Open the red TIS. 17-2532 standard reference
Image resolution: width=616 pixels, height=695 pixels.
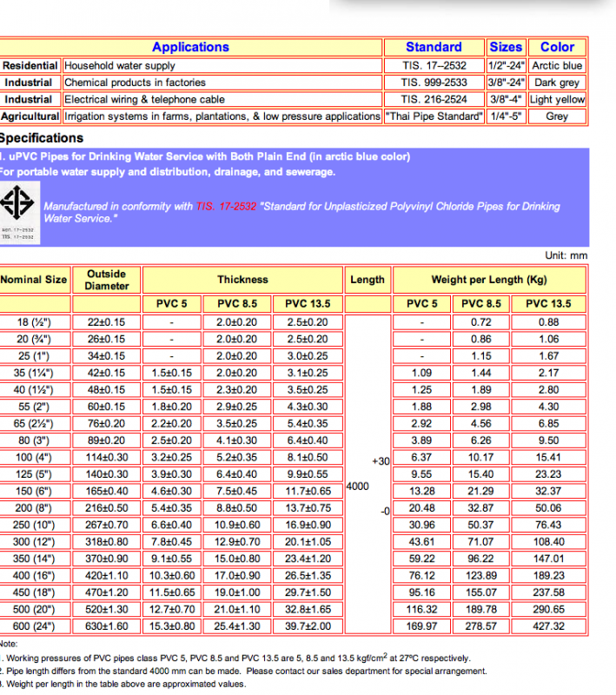pyautogui.click(x=226, y=207)
